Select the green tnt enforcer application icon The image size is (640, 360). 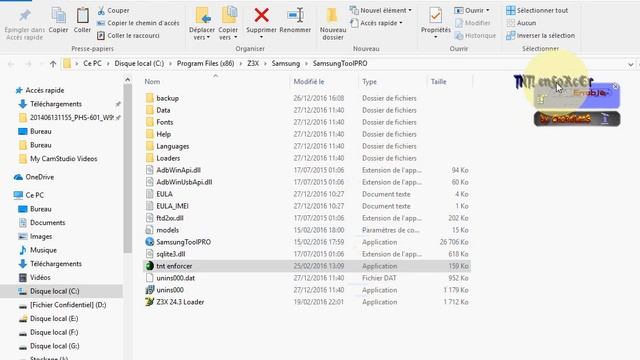[x=150, y=266]
